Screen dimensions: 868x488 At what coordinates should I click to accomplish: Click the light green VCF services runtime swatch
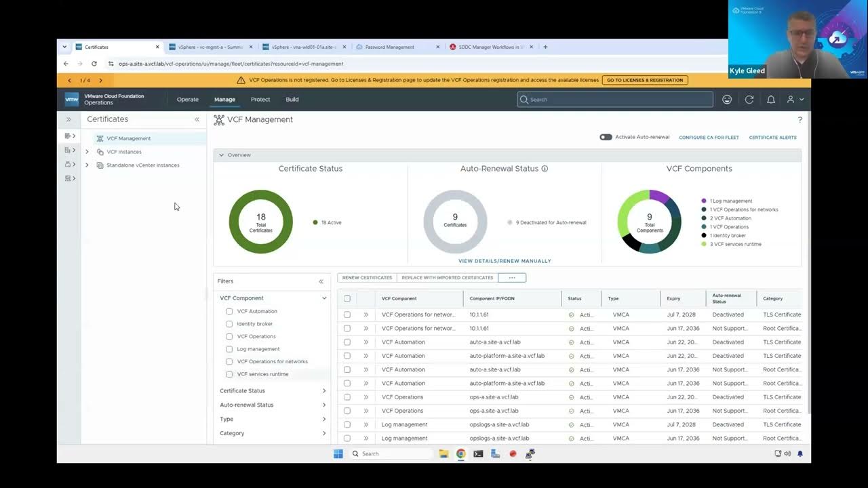tap(704, 244)
